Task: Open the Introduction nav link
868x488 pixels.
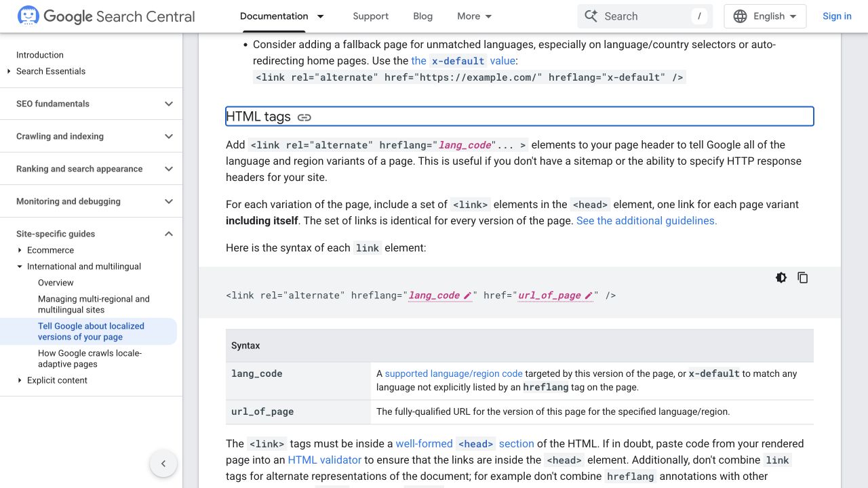Action: [40, 55]
